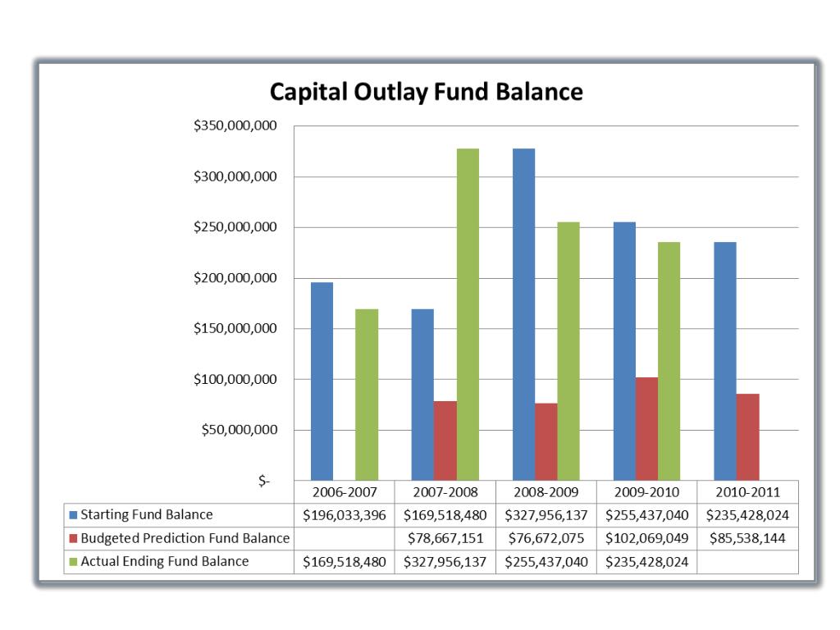Click the Starting Fund Balance legend label
The image size is (840, 630).
pos(147,515)
